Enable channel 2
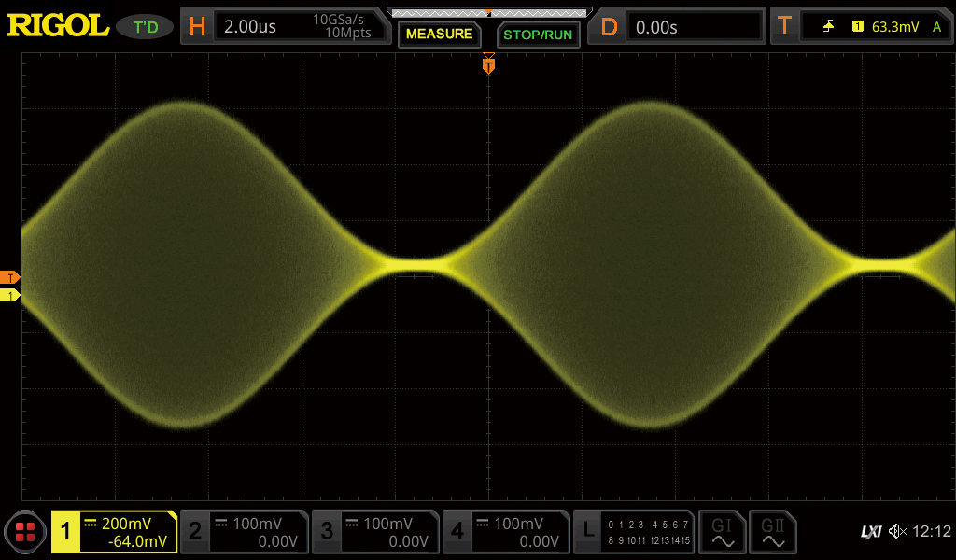The image size is (956, 560). [244, 532]
